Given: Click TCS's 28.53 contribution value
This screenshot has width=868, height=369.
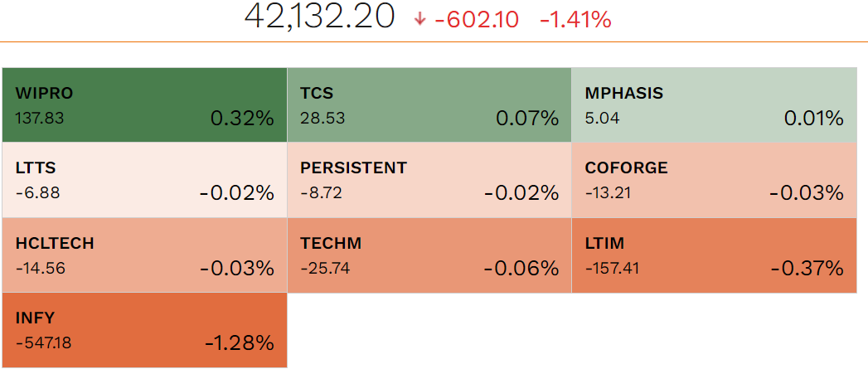Looking at the screenshot, I should (x=322, y=118).
